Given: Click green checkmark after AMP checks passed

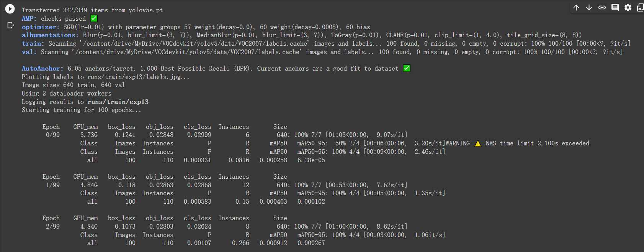Looking at the screenshot, I should 94,18.
